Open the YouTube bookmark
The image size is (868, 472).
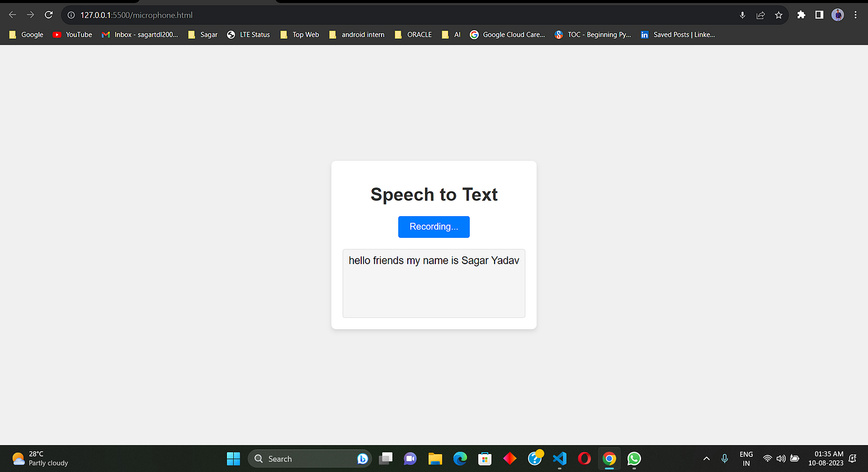point(72,35)
